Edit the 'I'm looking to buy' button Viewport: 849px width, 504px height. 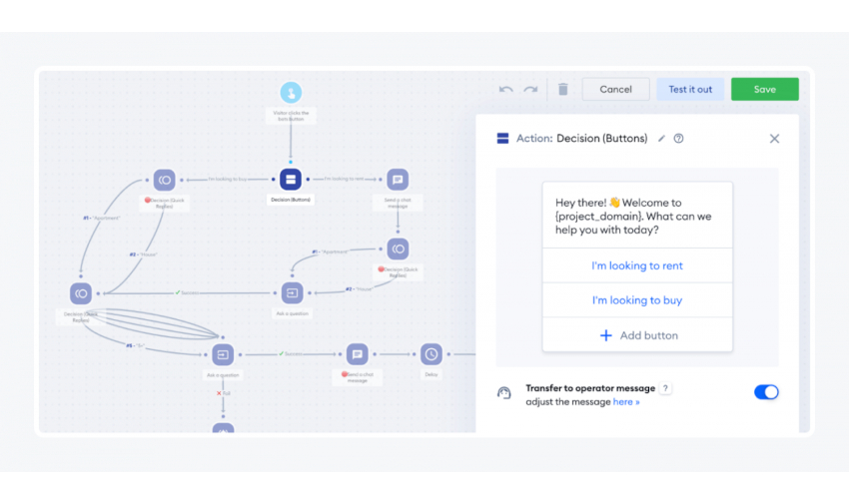[x=637, y=300]
